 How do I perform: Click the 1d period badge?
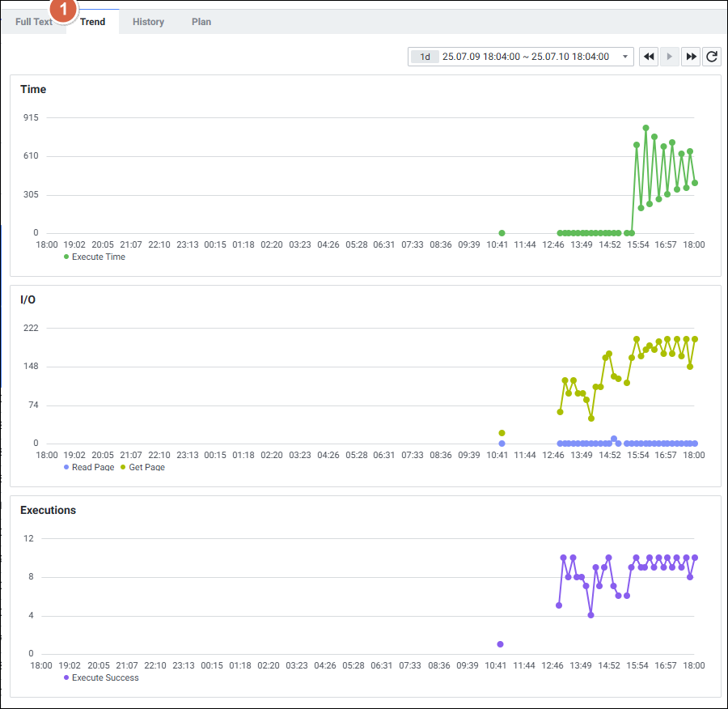tap(425, 57)
